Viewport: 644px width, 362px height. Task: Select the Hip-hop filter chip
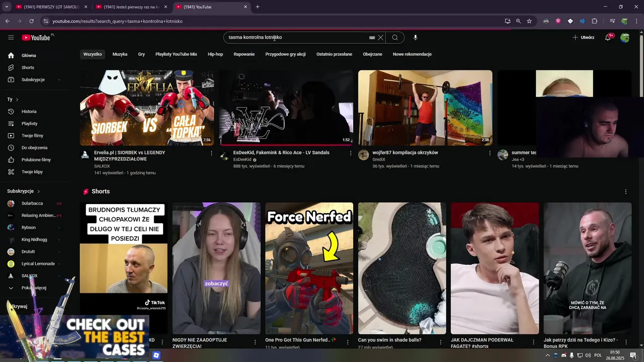pos(215,54)
